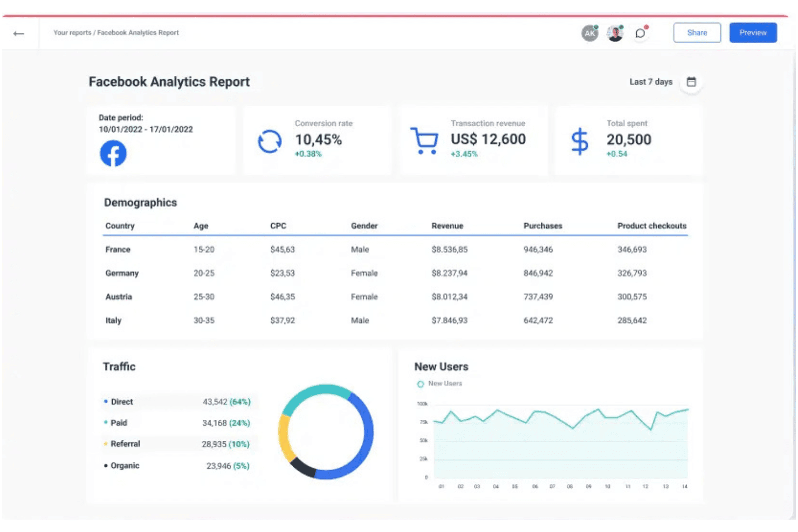Open the AK user avatar
The image size is (798, 532).
(x=590, y=33)
